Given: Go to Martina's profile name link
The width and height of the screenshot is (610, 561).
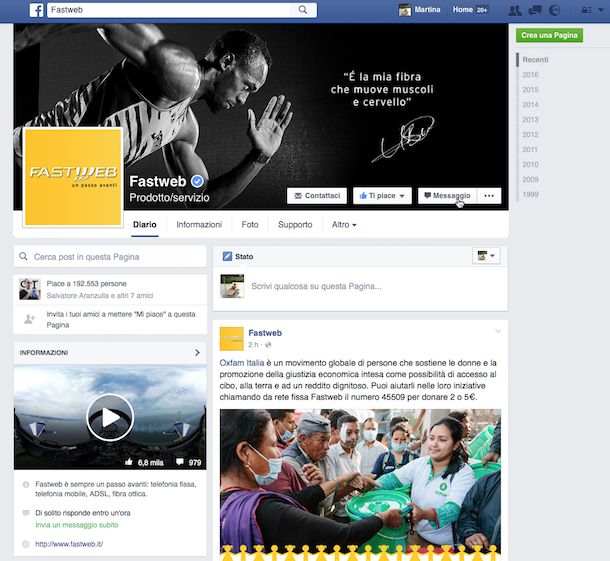Looking at the screenshot, I should point(427,9).
